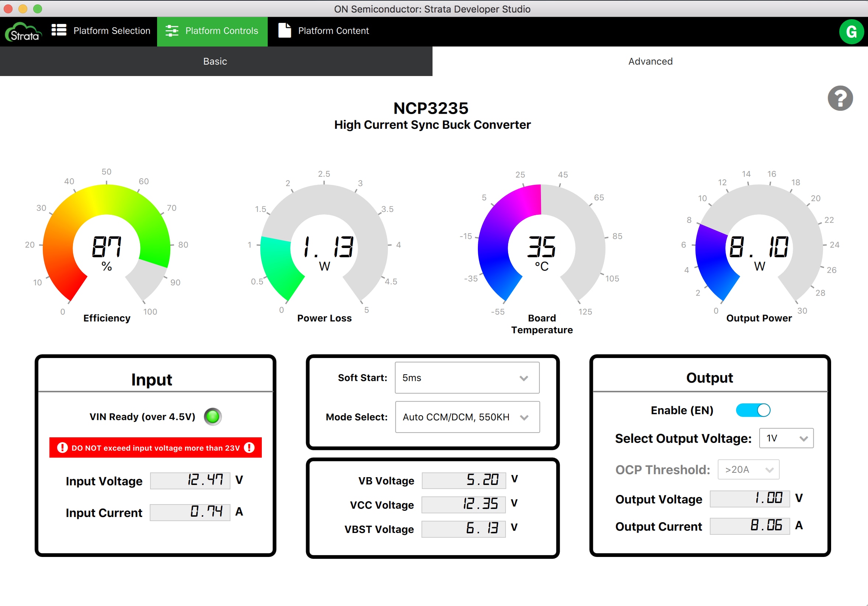Viewport: 868px width, 606px height.
Task: Open the question mark help icon
Action: coord(840,98)
